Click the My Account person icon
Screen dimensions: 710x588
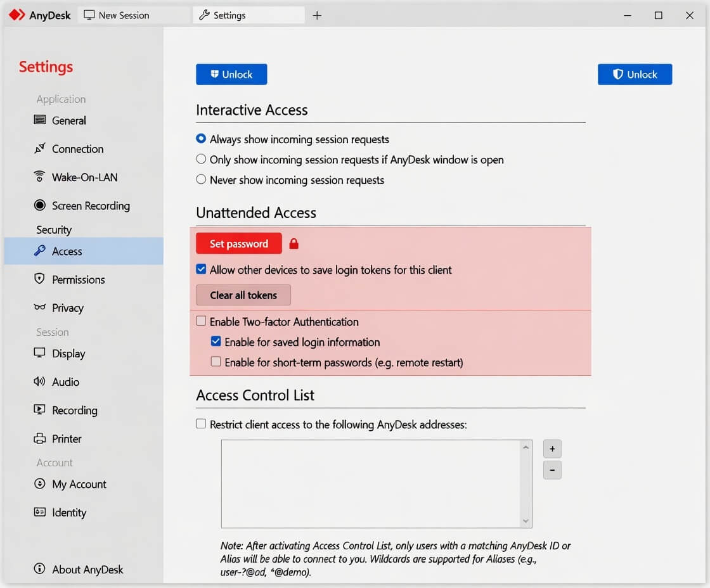pyautogui.click(x=40, y=483)
